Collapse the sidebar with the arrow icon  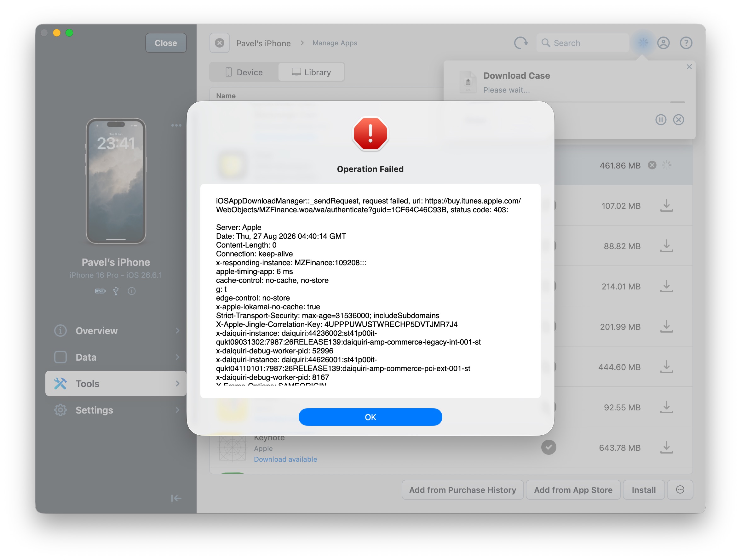coord(176,498)
